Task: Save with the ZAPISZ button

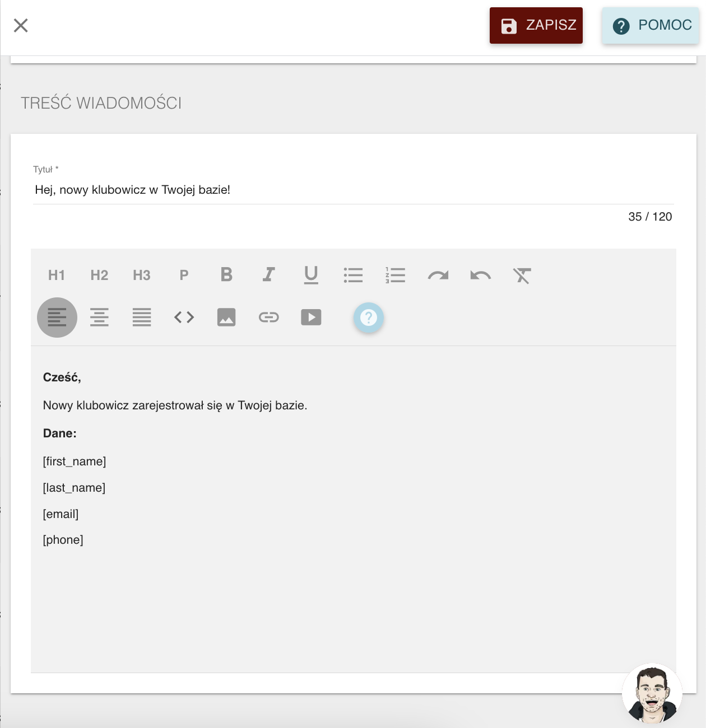Action: point(536,25)
